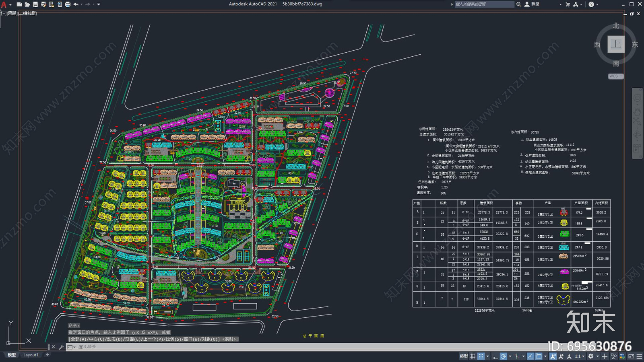
Task: Open the AutoCAD application menu (red A)
Action: click(x=4, y=4)
